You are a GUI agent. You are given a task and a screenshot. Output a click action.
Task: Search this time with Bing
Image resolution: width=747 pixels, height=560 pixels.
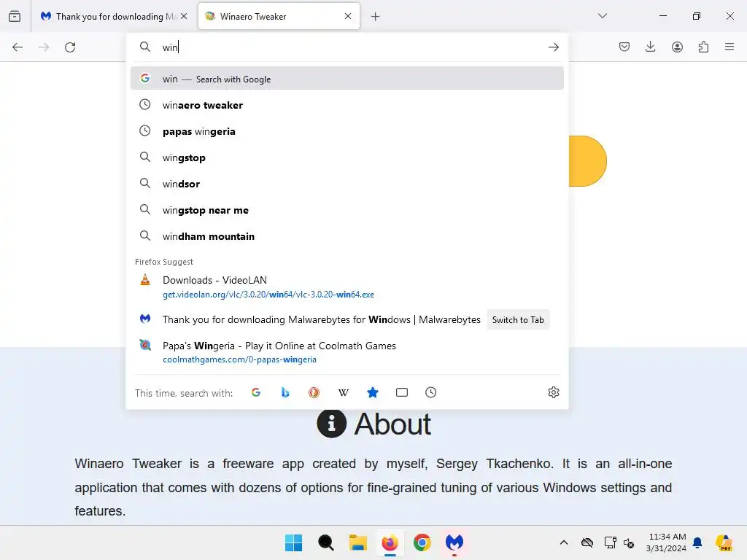tap(285, 392)
